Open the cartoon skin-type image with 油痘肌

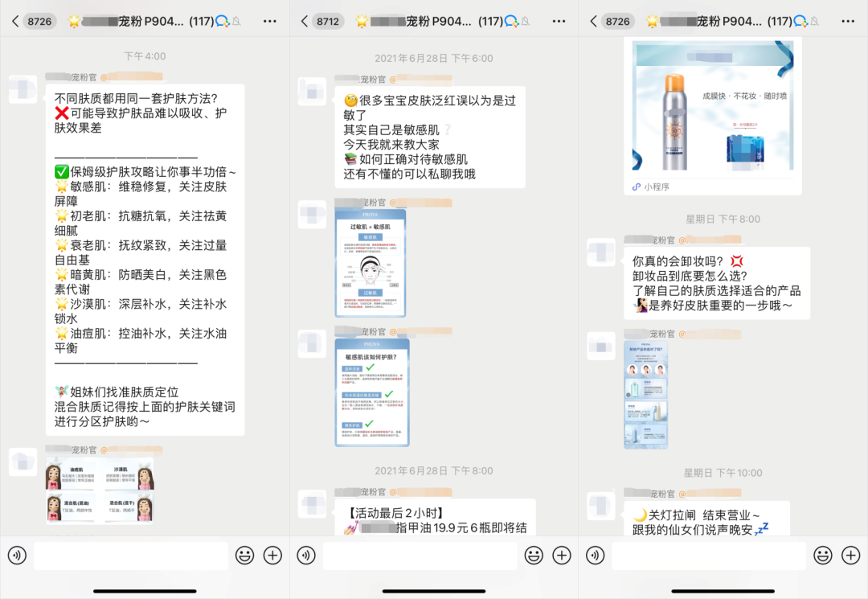(x=100, y=490)
